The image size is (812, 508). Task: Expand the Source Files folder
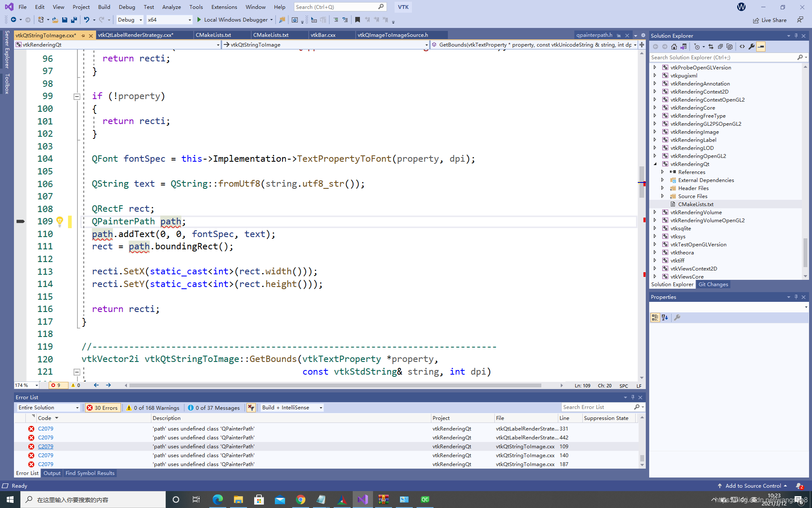click(663, 196)
